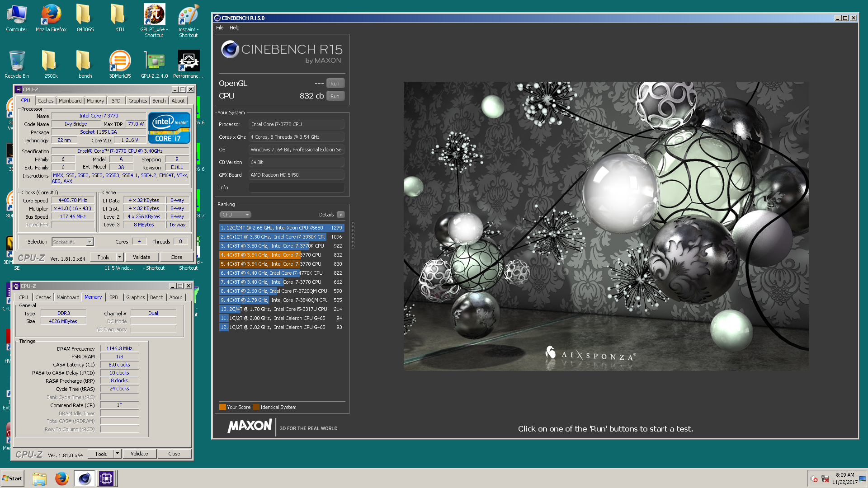The height and width of the screenshot is (488, 868).
Task: Open Mainboard tab in lower CPU-Z window
Action: (x=68, y=297)
